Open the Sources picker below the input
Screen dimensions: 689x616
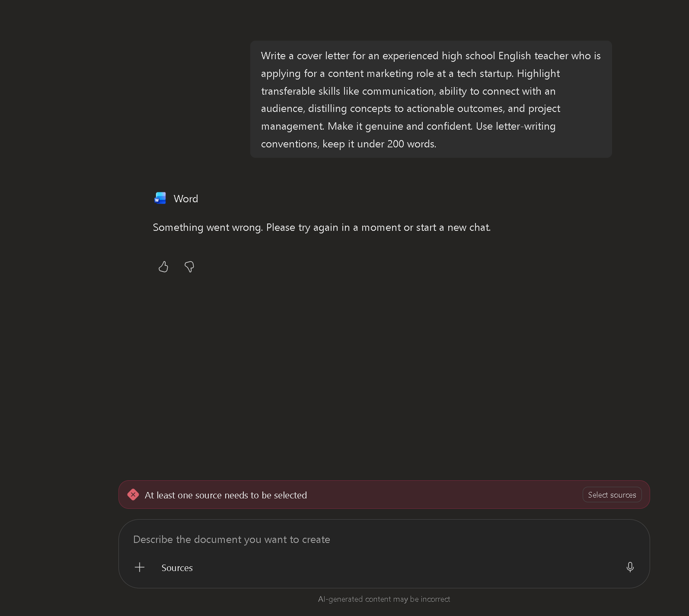[x=177, y=568]
